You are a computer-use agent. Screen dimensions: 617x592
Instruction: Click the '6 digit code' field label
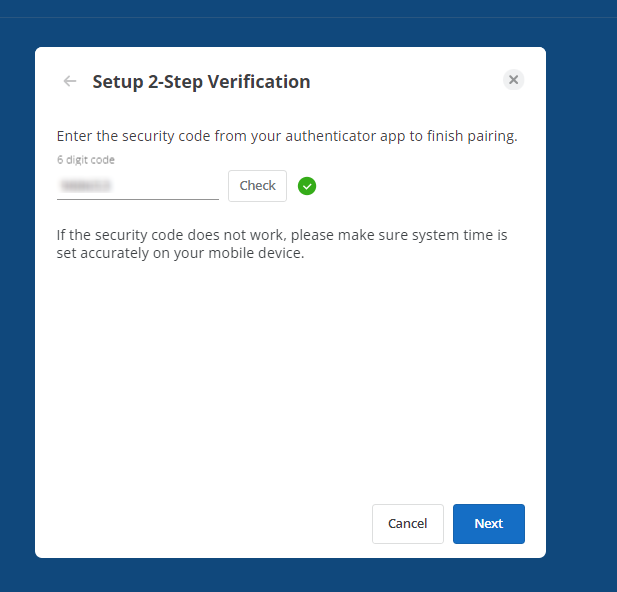[86, 160]
